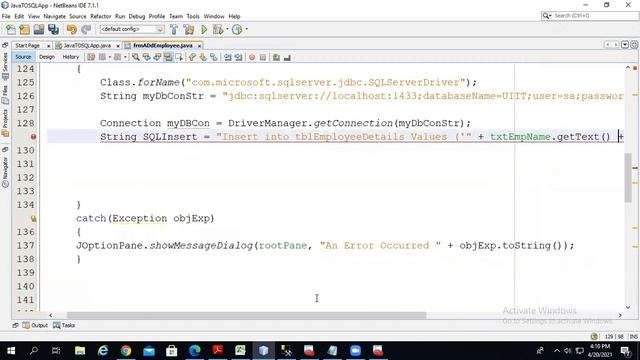Image resolution: width=640 pixels, height=360 pixels.
Task: Click the error marker on line 129
Action: click(x=33, y=137)
